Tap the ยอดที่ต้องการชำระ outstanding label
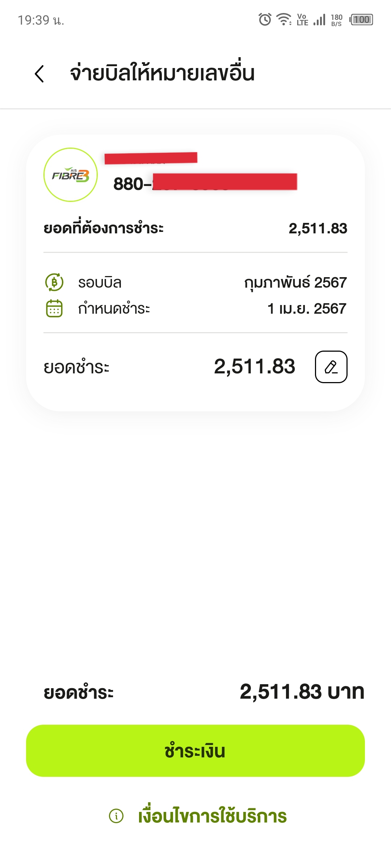The image size is (391, 868). coord(104,228)
